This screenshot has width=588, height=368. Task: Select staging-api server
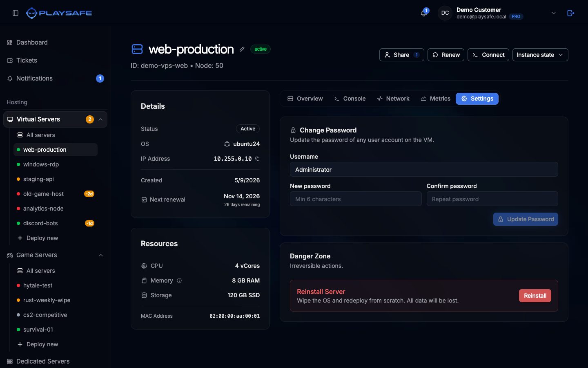click(56, 179)
